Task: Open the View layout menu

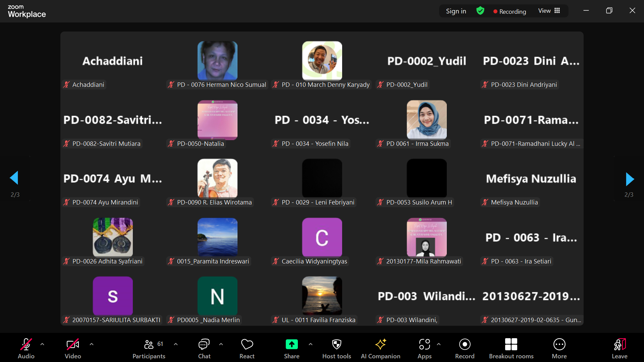Action: pos(549,11)
